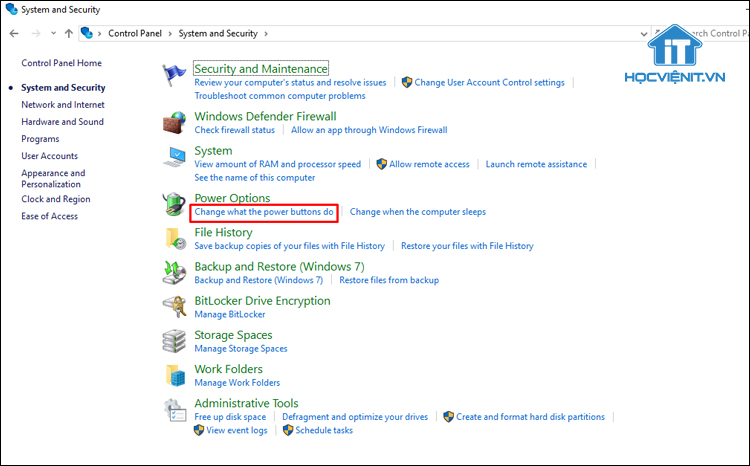The width and height of the screenshot is (750, 466).
Task: Click Allow an app through Windows Firewall
Action: coord(369,130)
